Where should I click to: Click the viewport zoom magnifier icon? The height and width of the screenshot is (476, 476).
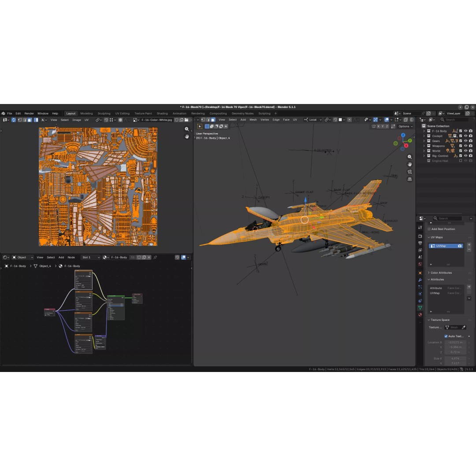409,157
